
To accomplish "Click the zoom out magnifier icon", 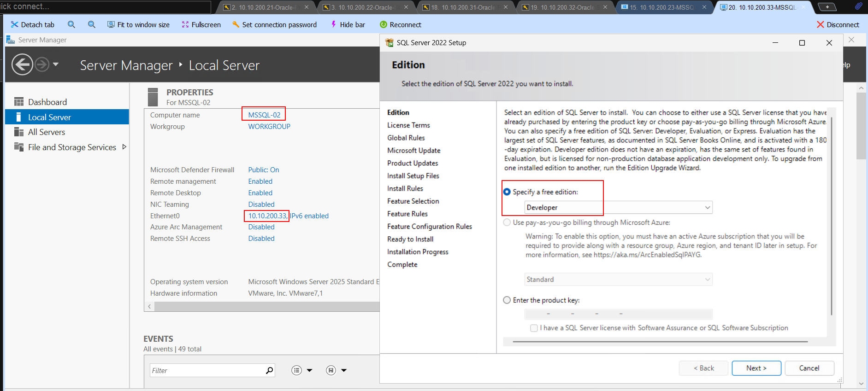I will pyautogui.click(x=92, y=25).
